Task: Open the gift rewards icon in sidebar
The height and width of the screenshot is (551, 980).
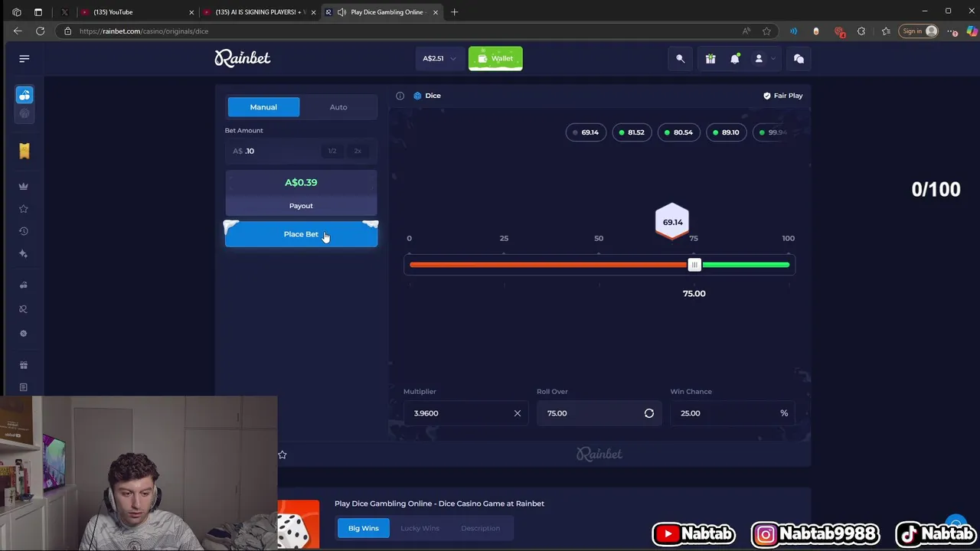Action: [x=24, y=365]
